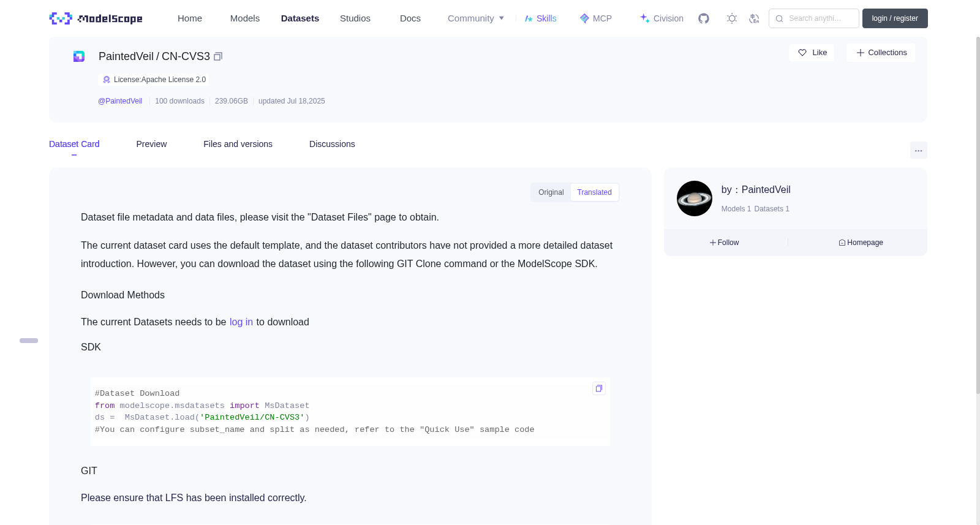The height and width of the screenshot is (525, 980).
Task: Click the floating side handle widget
Action: [x=29, y=341]
